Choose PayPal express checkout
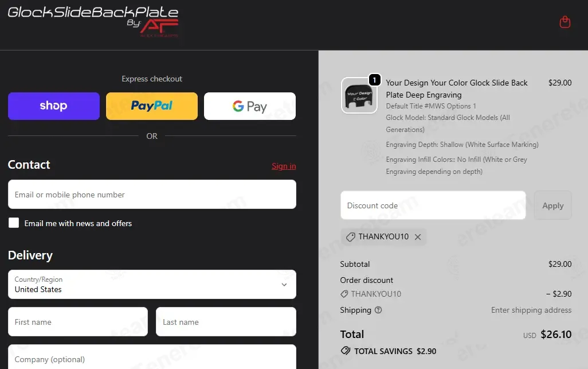 (x=152, y=106)
